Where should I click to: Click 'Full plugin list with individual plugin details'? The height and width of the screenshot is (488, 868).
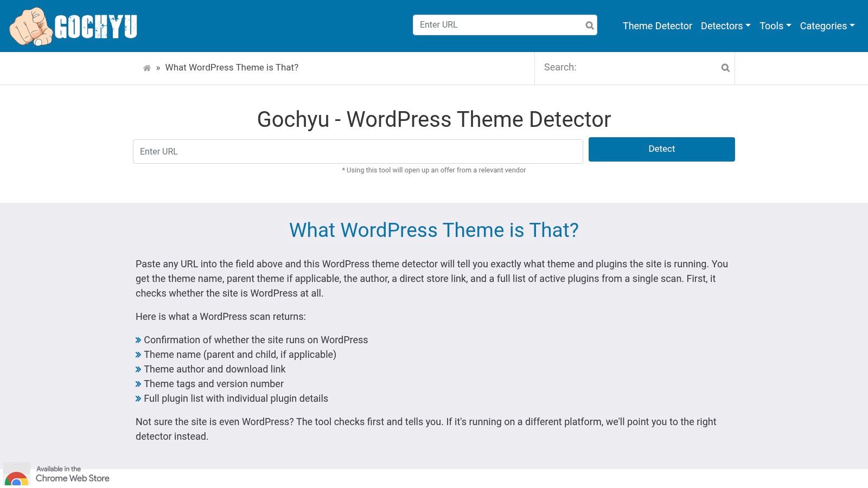click(x=236, y=399)
